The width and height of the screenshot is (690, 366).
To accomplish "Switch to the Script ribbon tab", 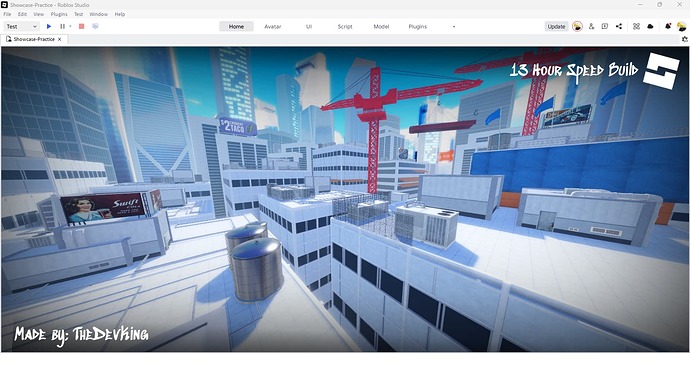I will 345,26.
